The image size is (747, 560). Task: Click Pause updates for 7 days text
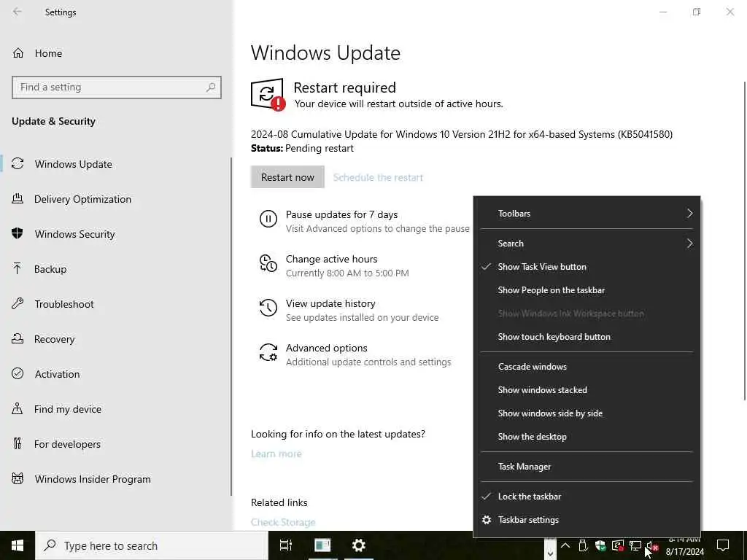[x=341, y=215]
